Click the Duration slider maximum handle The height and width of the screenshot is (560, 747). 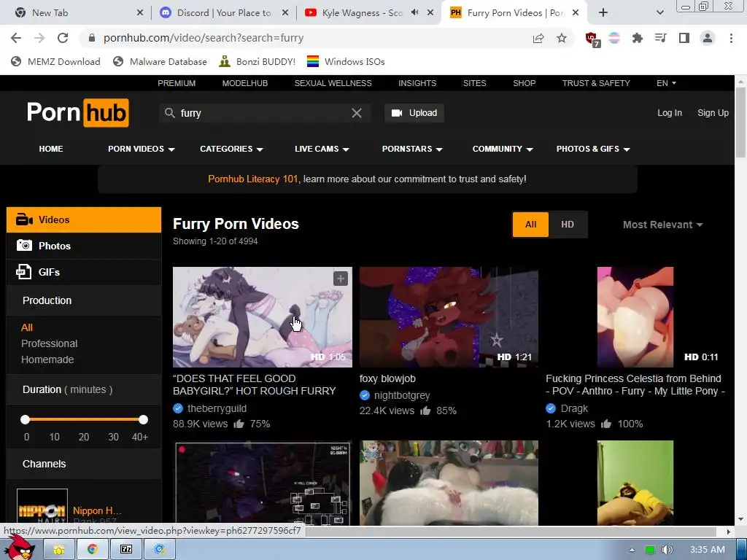click(144, 419)
